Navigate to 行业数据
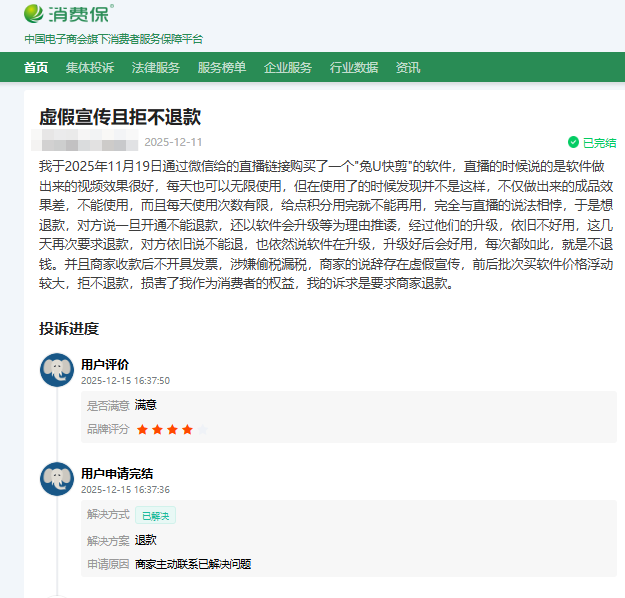The width and height of the screenshot is (625, 598). tap(354, 68)
